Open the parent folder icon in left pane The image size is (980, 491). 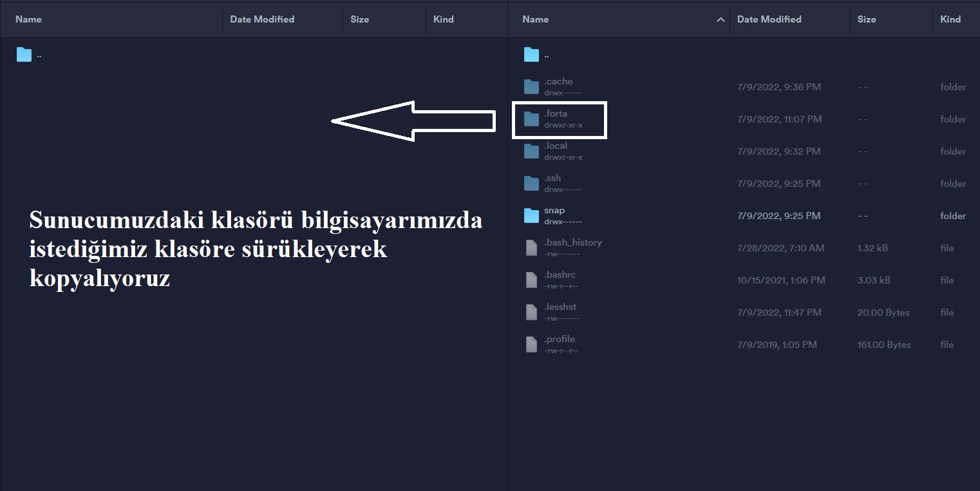24,55
